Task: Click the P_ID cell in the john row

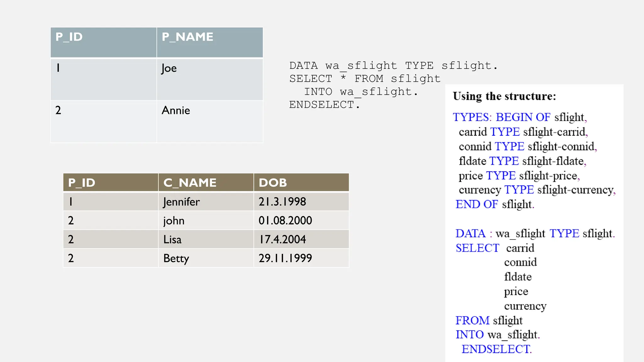Action: (x=111, y=220)
